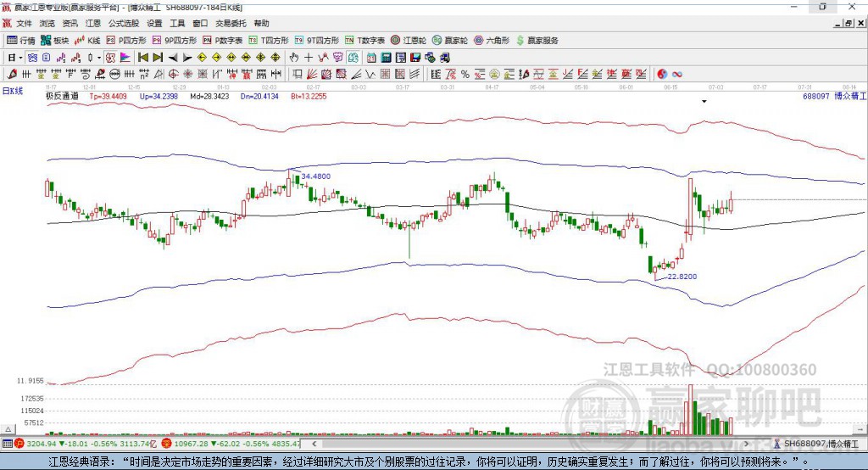Click the horizontal scrollbar track at bottom
Viewport: 868px width, 470px height.
(531, 444)
